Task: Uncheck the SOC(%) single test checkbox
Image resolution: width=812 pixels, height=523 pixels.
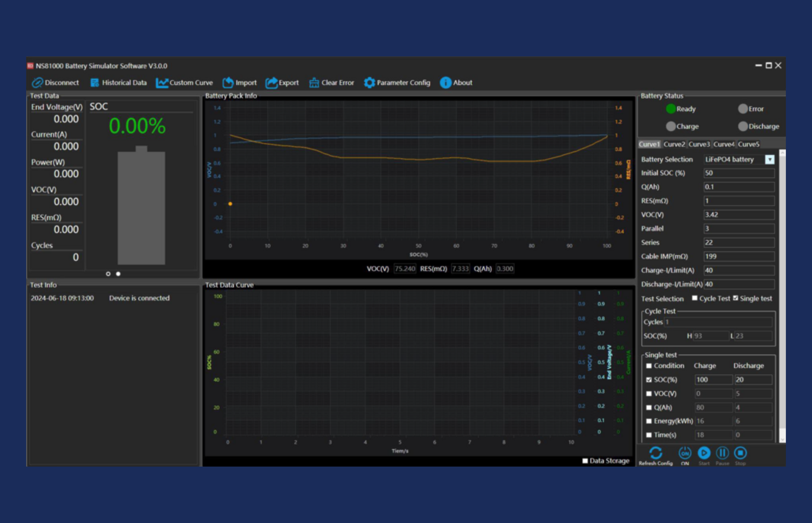Action: click(x=649, y=380)
